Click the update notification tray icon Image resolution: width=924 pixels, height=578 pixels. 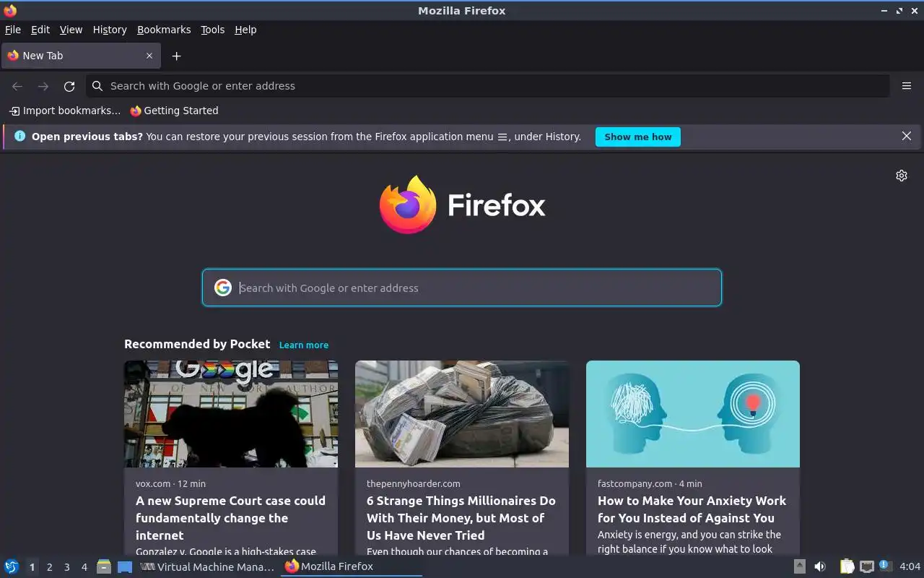(886, 566)
